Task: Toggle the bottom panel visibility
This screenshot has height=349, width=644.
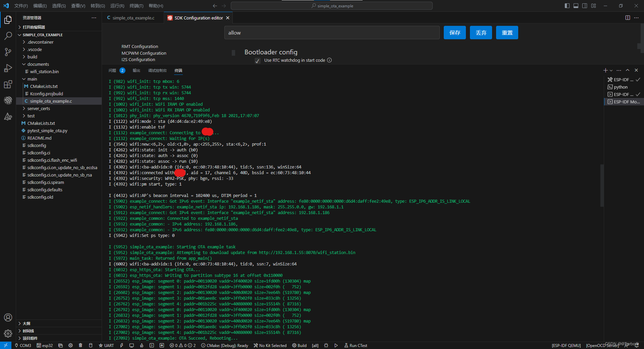Action: 576,6
